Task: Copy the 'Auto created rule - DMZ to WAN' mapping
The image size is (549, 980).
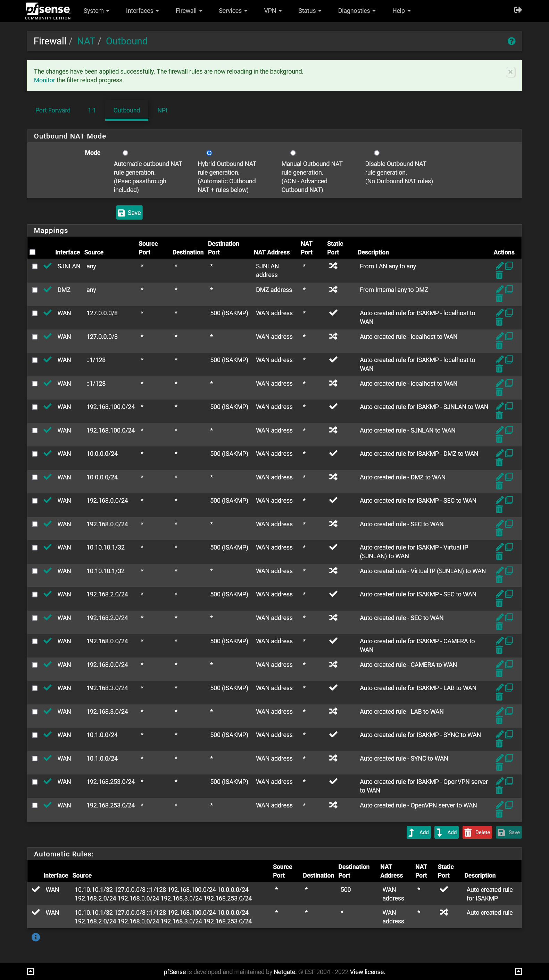Action: [509, 477]
